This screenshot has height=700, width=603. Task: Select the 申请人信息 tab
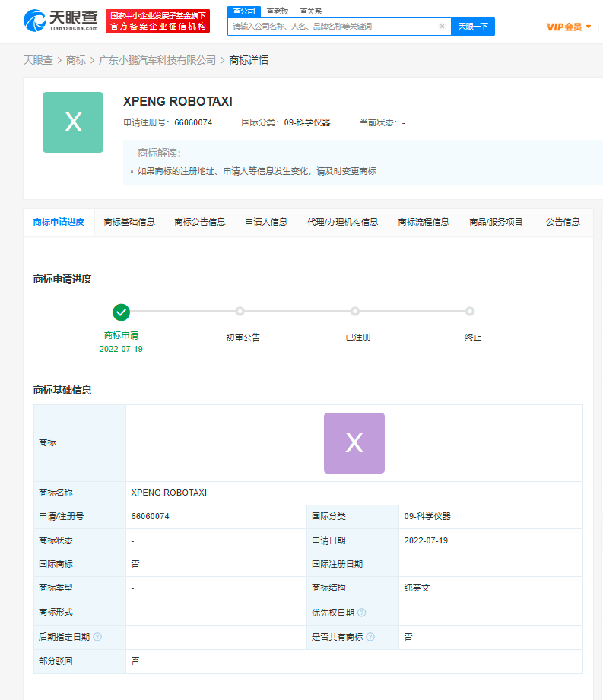click(266, 223)
